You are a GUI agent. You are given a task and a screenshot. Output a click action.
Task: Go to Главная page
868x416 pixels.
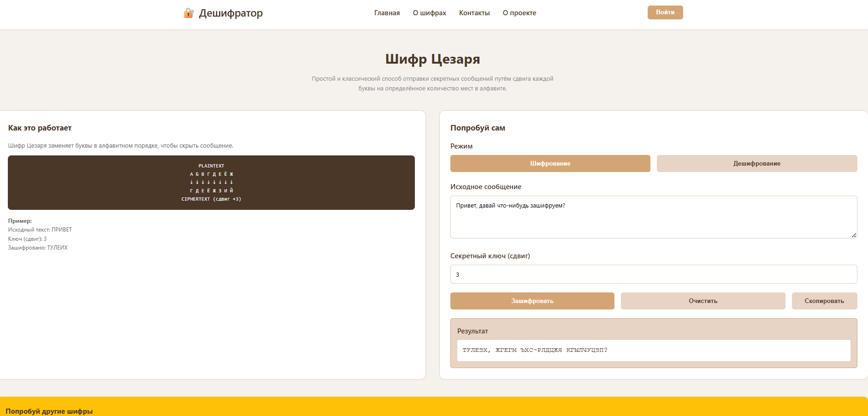tap(387, 13)
